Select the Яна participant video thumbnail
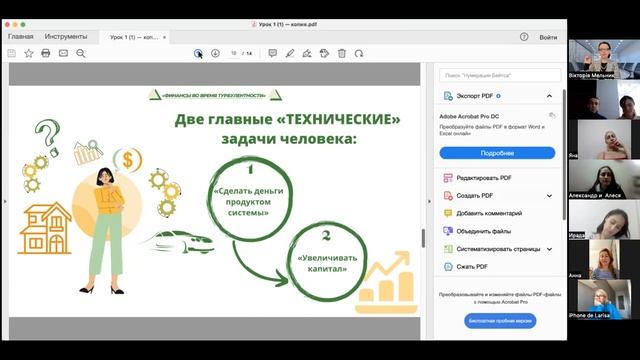 (604, 140)
